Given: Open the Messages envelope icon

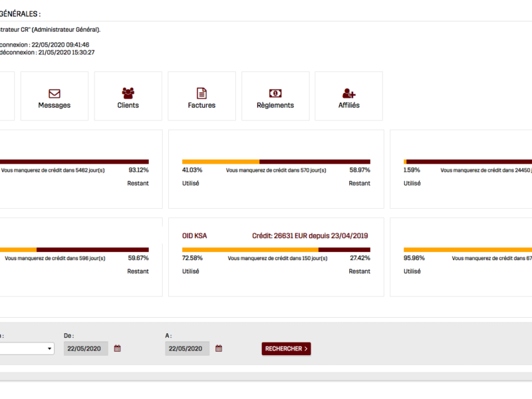Looking at the screenshot, I should pyautogui.click(x=55, y=93).
